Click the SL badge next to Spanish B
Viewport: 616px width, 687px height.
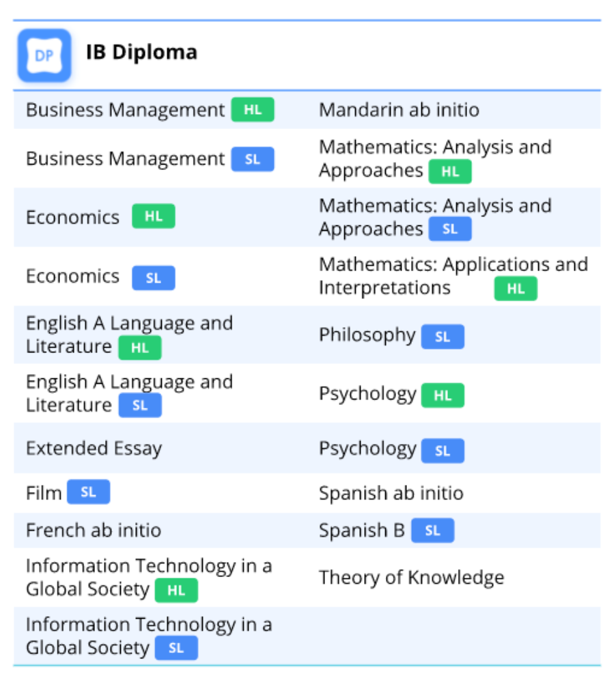(x=432, y=531)
